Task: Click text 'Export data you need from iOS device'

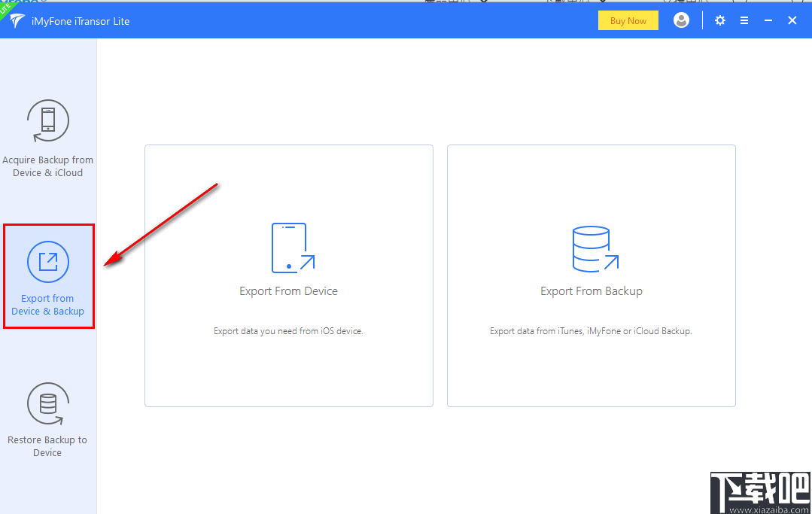Action: click(x=288, y=330)
